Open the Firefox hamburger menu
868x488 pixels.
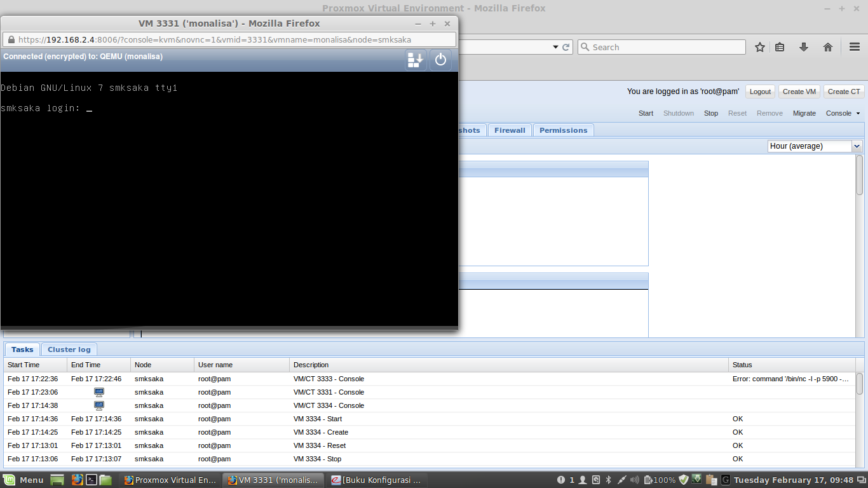855,47
